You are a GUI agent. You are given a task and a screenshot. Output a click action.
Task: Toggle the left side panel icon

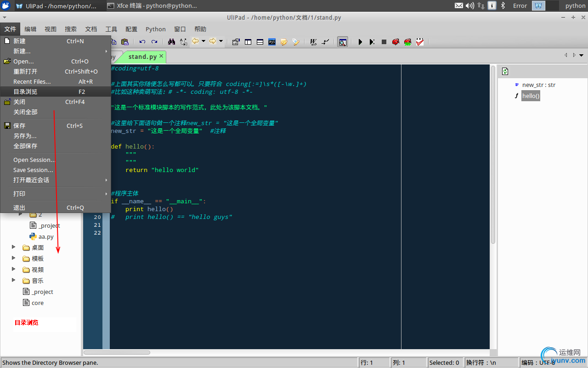(248, 42)
